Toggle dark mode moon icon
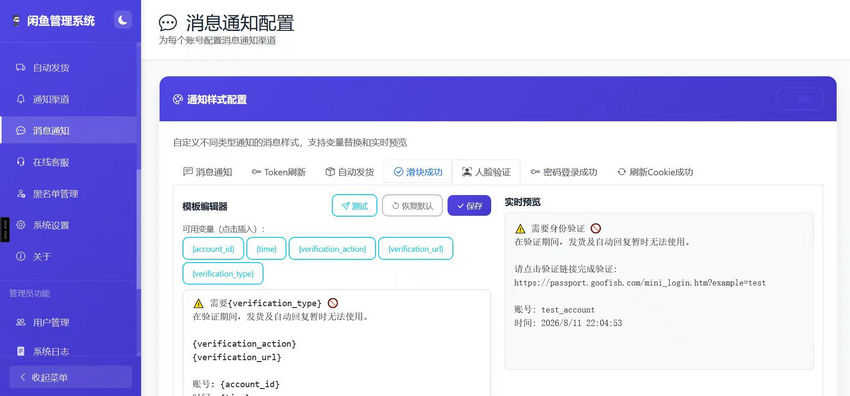 click(123, 21)
